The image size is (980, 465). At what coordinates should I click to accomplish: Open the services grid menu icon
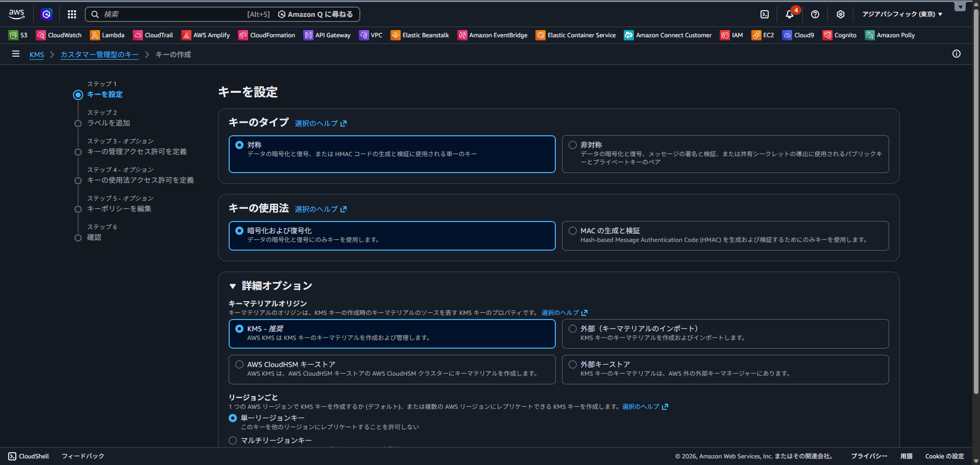72,14
